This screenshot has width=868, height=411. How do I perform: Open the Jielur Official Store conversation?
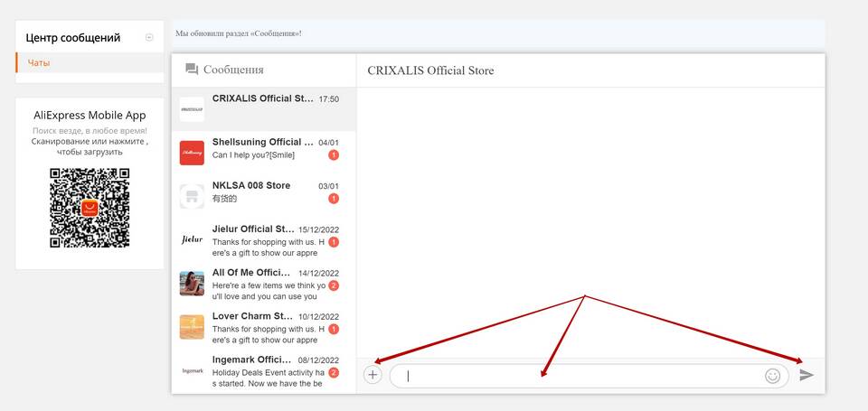pyautogui.click(x=264, y=239)
